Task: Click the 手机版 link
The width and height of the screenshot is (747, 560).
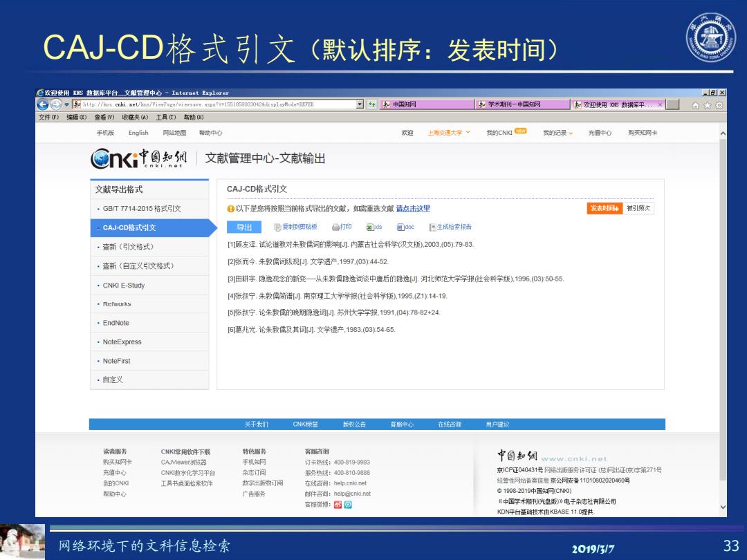Action: [105, 133]
